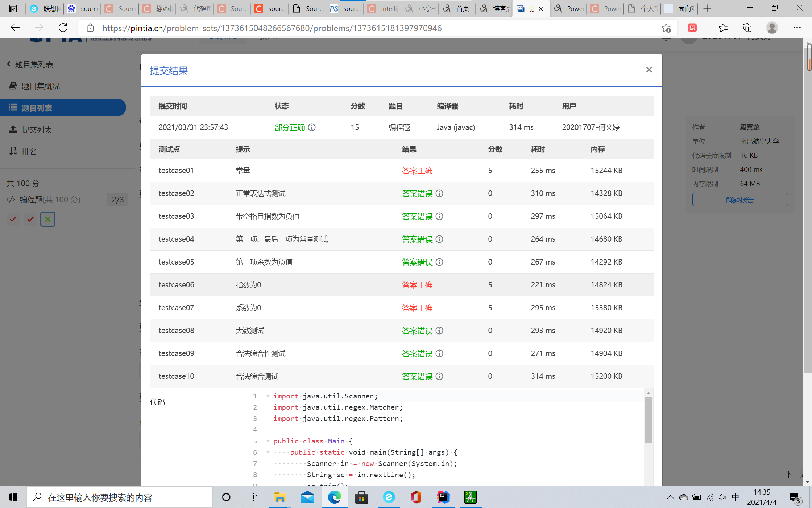Viewport: 812px width, 508px height.
Task: Click info icon on testcase02 答案错误
Action: point(439,193)
